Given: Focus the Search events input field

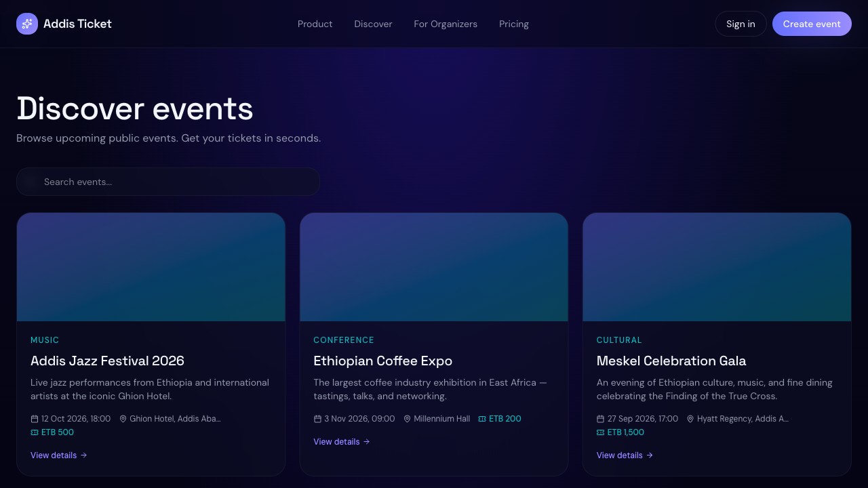Looking at the screenshot, I should click(168, 182).
